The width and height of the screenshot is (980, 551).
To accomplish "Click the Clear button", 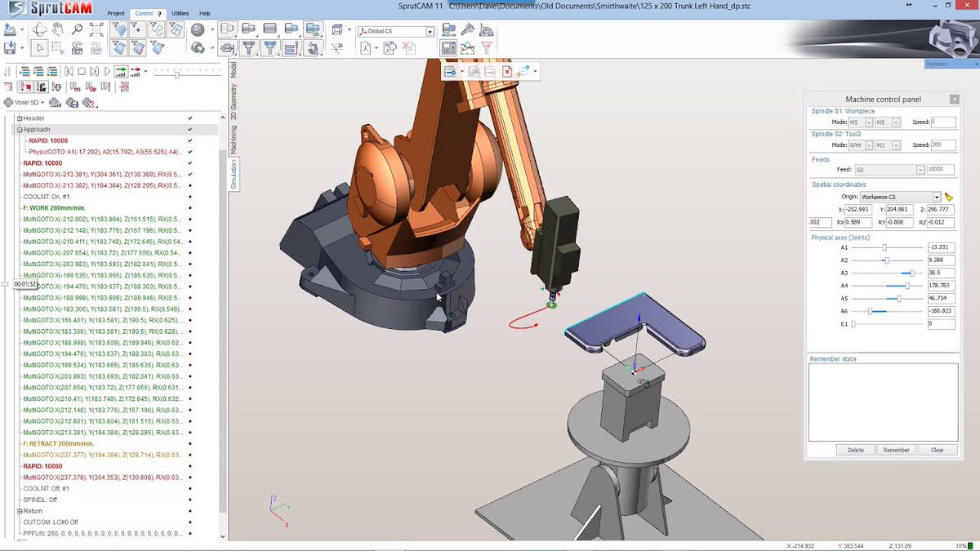I will 938,450.
